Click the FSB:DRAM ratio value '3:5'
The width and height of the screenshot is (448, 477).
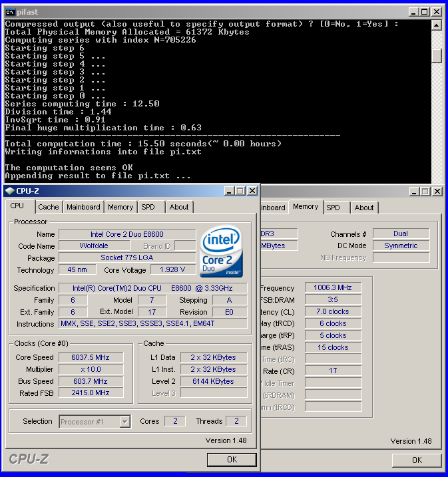click(x=333, y=299)
